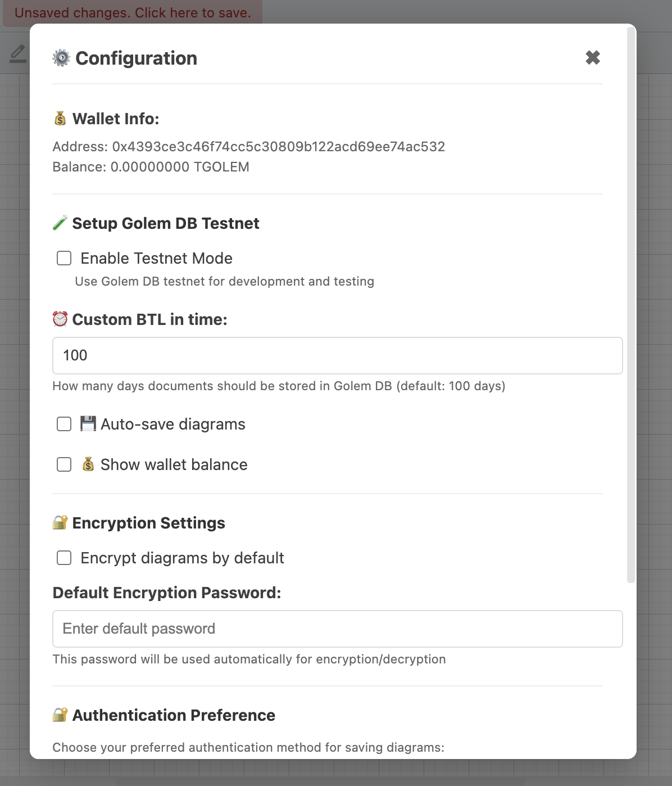
Task: Click the Enter default password field
Action: coord(337,629)
